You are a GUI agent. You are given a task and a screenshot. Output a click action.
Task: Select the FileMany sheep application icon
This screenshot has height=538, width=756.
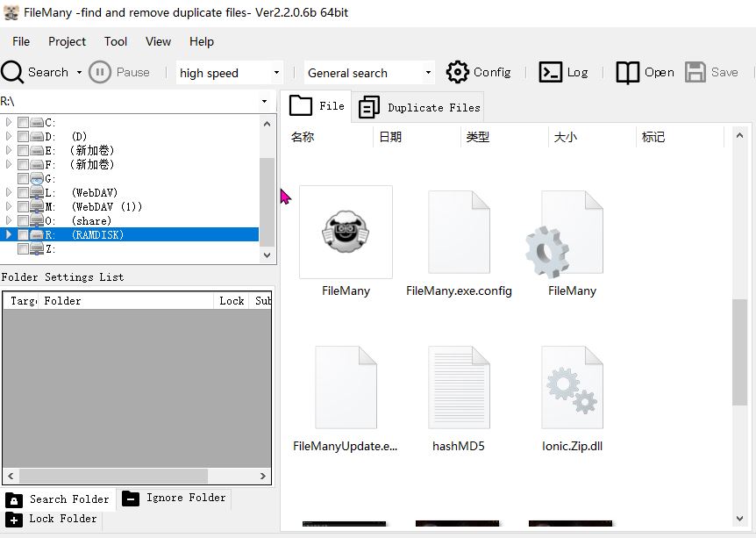coord(346,232)
